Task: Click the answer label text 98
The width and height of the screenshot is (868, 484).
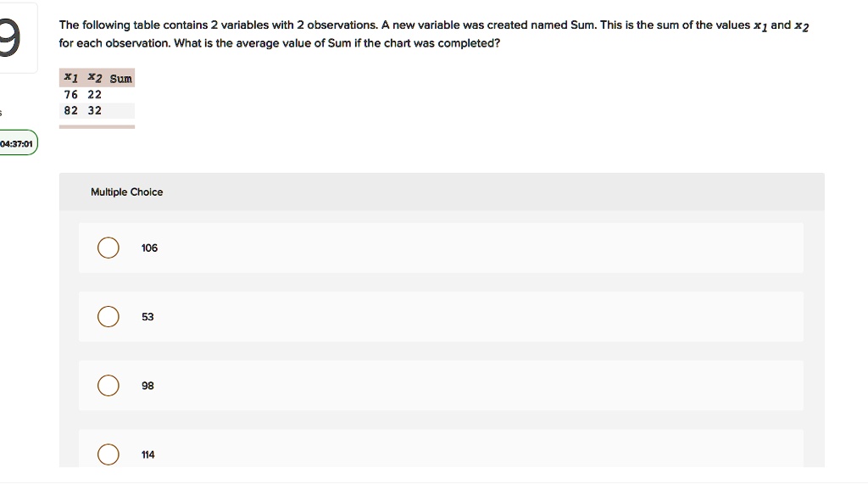Action: coord(147,386)
